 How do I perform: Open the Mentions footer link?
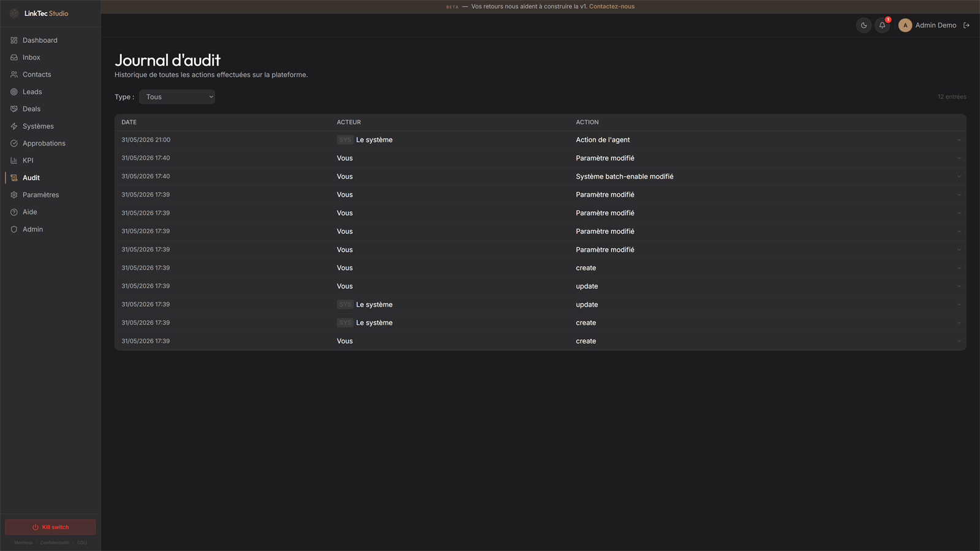[23, 542]
